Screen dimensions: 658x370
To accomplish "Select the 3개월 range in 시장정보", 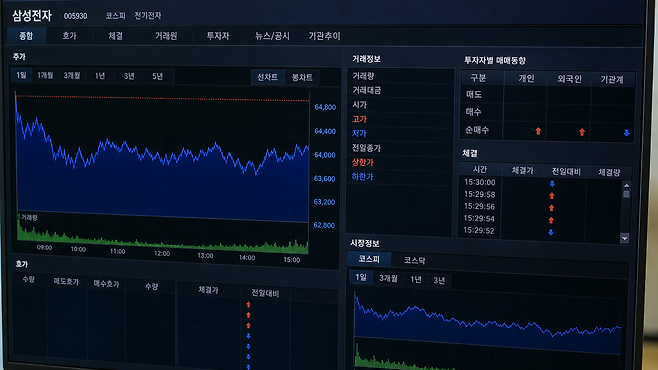I will [388, 278].
